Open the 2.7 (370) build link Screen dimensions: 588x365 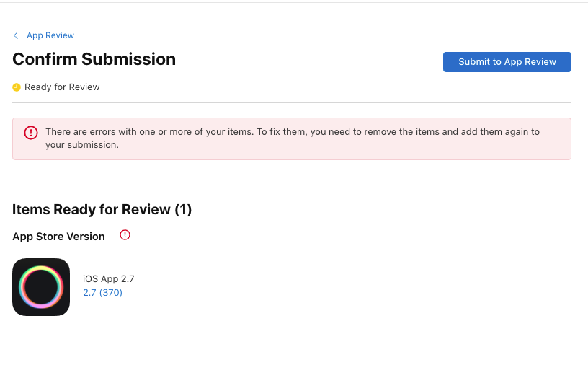[x=102, y=293]
